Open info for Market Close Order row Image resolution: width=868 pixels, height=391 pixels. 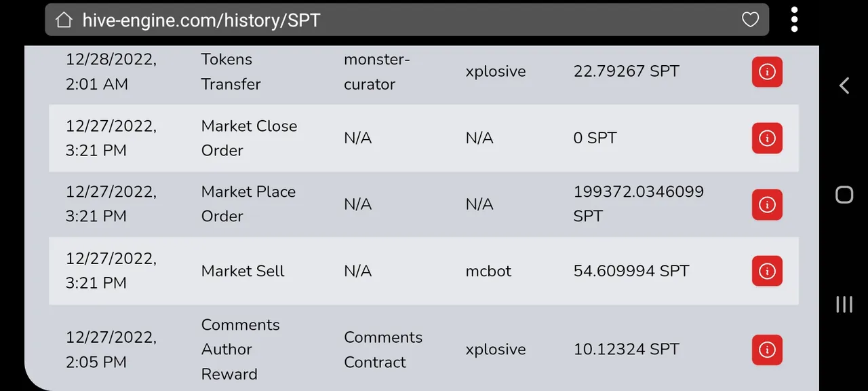tap(767, 138)
